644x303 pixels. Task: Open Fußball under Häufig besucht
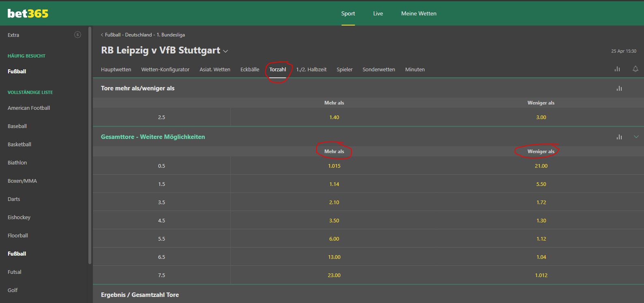17,71
